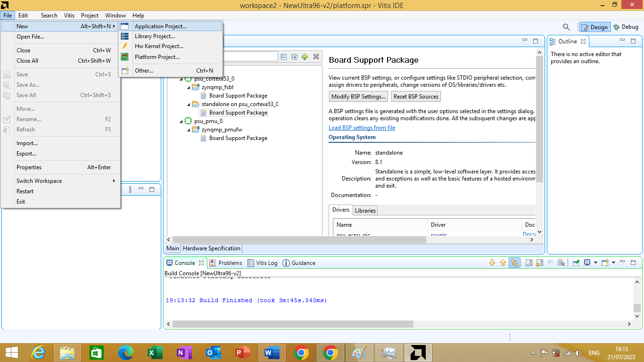Open the Edit menu
Screen dimensions: 644x362
tap(23, 16)
